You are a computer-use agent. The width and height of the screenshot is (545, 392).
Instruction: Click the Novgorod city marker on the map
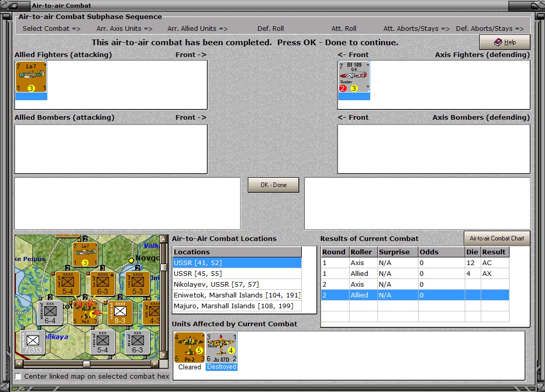click(131, 260)
